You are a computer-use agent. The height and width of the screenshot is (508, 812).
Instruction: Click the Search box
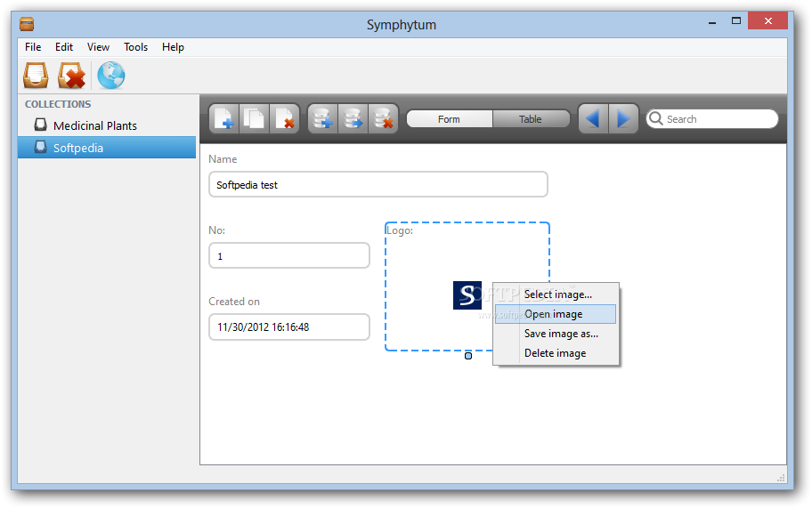pyautogui.click(x=712, y=119)
